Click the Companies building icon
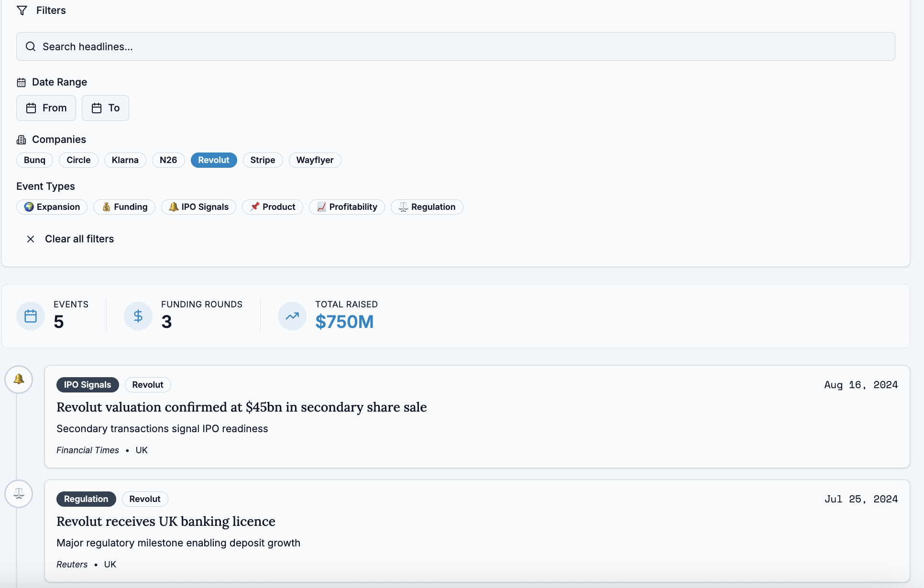Viewport: 924px width, 588px height. click(x=21, y=140)
